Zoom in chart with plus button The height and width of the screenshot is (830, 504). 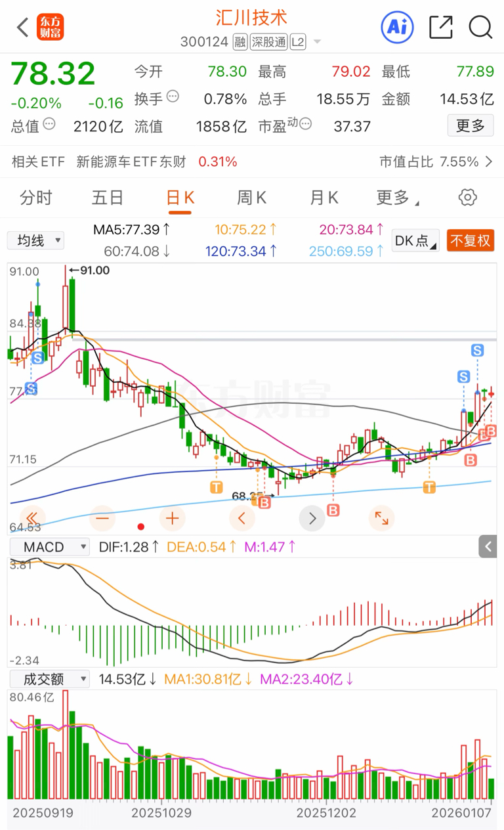pos(172,518)
